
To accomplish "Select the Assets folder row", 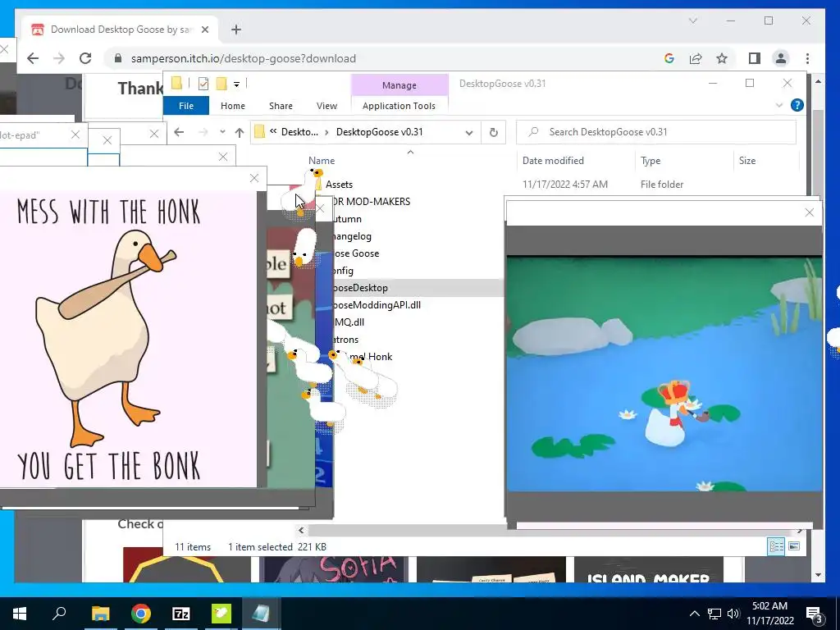I will 339,185.
